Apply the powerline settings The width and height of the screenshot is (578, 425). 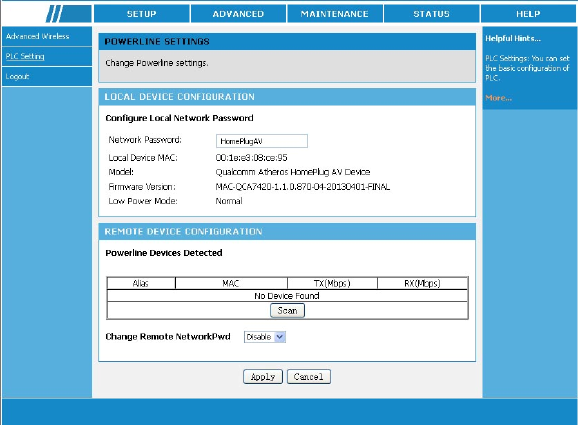263,377
